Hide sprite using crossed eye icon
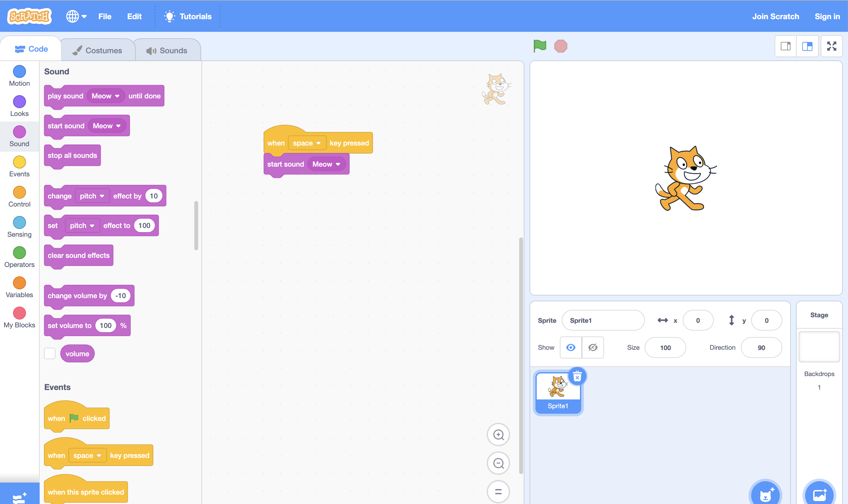 (593, 347)
